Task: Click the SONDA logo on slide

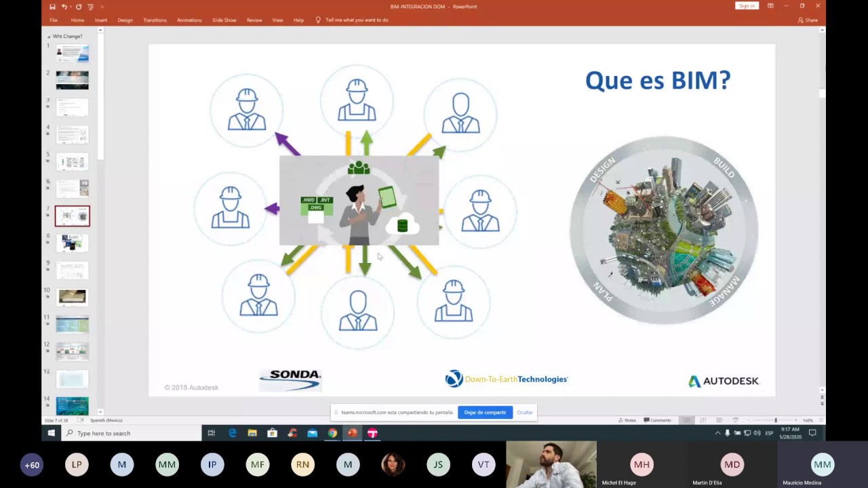Action: tap(290, 380)
